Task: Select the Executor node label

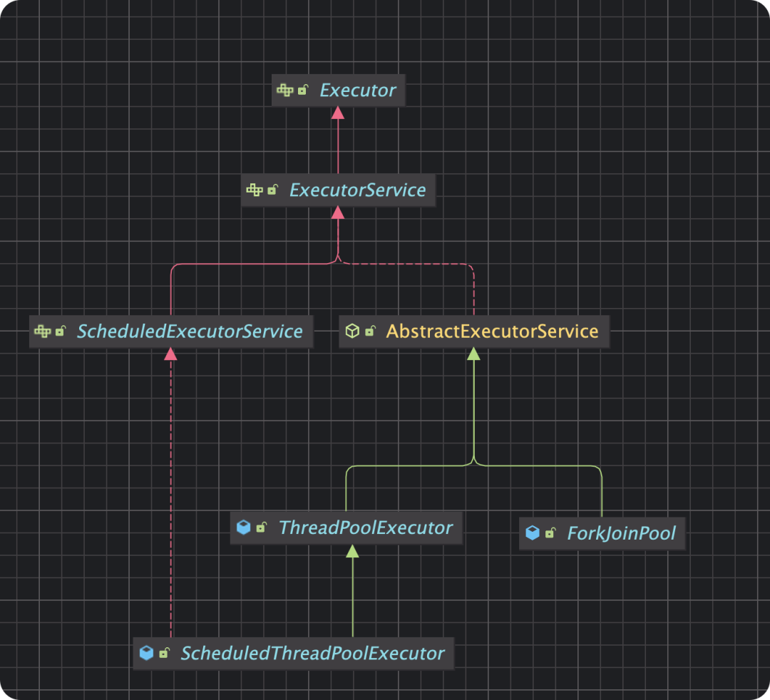Action: (x=356, y=91)
